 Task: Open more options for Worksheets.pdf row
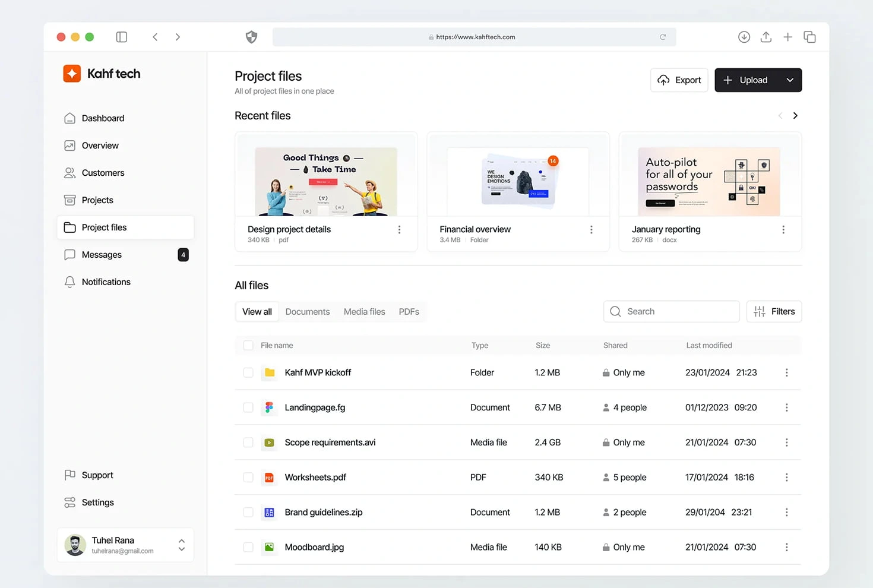coord(786,478)
